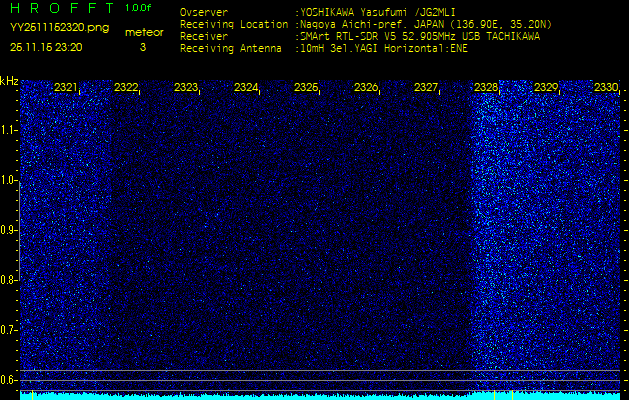Screen dimensions: 629x400
Task: Click the 1.0 kHz frequency label
Action: point(8,181)
